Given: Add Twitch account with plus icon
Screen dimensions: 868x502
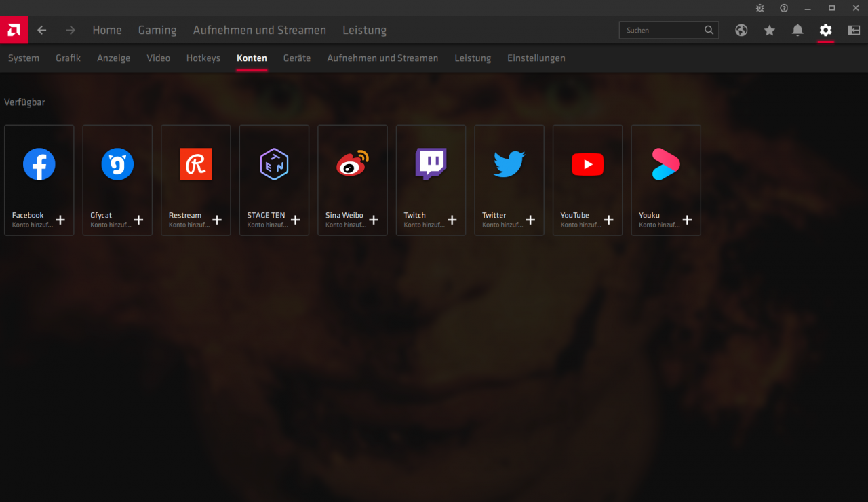Looking at the screenshot, I should 452,220.
